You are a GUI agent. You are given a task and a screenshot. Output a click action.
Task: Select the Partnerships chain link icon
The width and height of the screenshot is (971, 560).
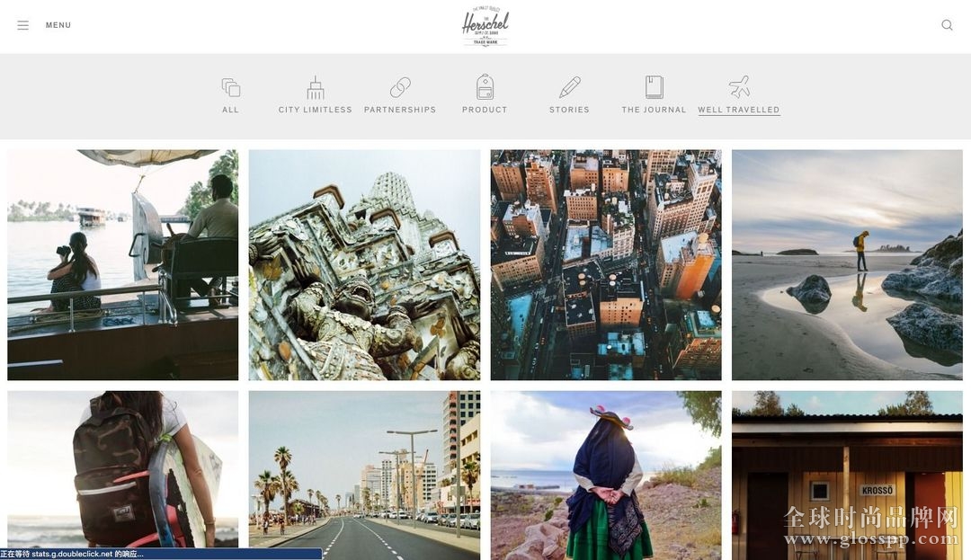400,87
